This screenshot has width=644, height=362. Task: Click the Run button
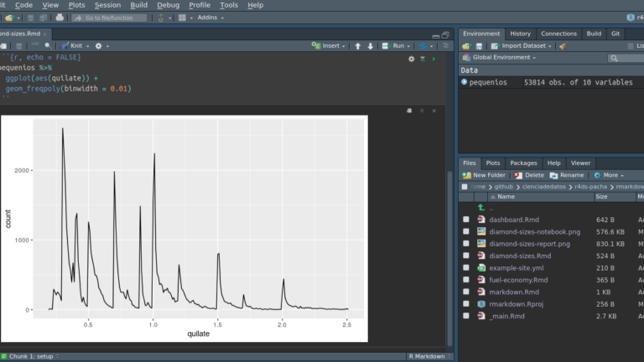coord(393,46)
